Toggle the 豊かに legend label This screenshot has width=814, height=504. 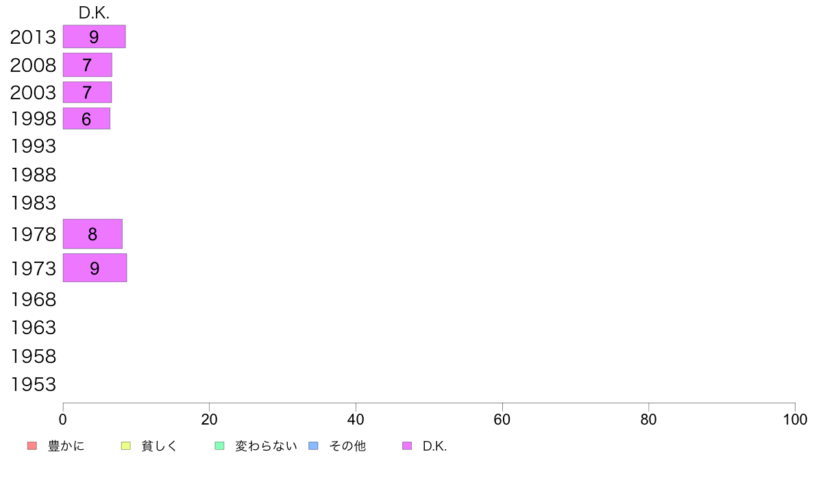66,446
